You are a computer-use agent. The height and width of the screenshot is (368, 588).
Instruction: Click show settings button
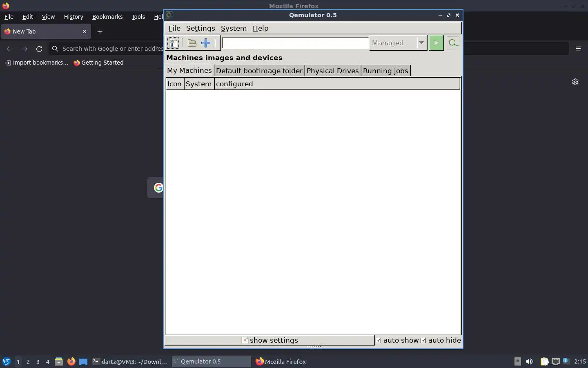pyautogui.click(x=270, y=340)
